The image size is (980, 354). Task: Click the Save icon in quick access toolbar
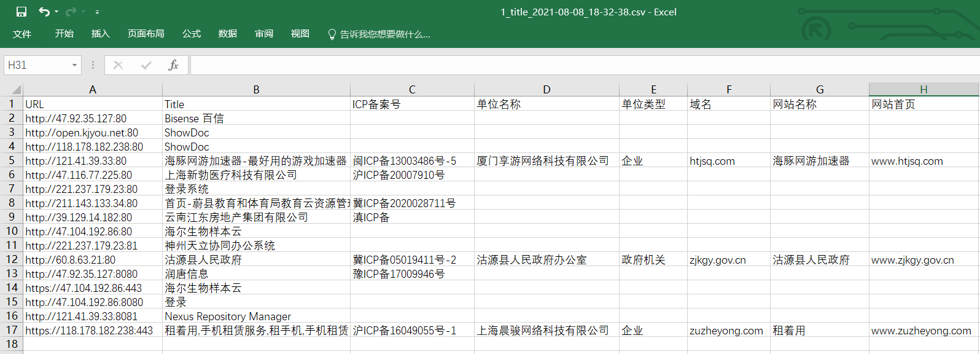[21, 12]
